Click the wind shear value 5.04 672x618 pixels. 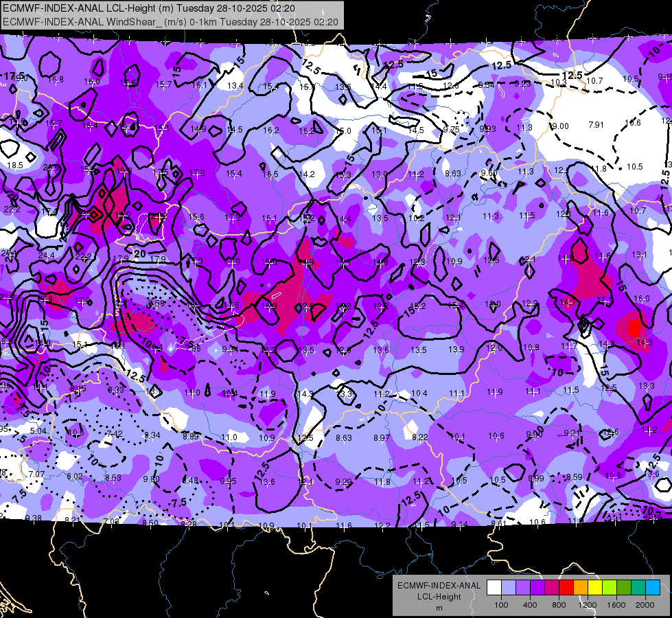(38, 431)
